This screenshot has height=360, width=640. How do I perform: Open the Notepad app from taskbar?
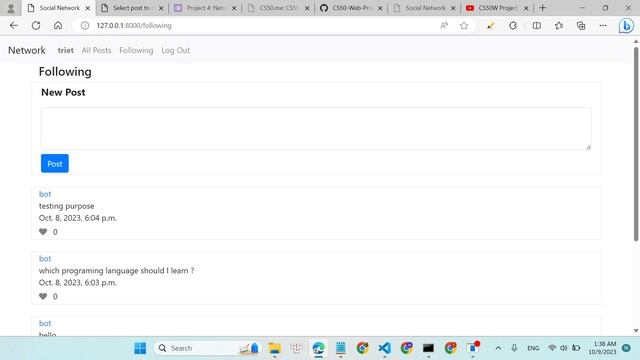click(x=340, y=348)
